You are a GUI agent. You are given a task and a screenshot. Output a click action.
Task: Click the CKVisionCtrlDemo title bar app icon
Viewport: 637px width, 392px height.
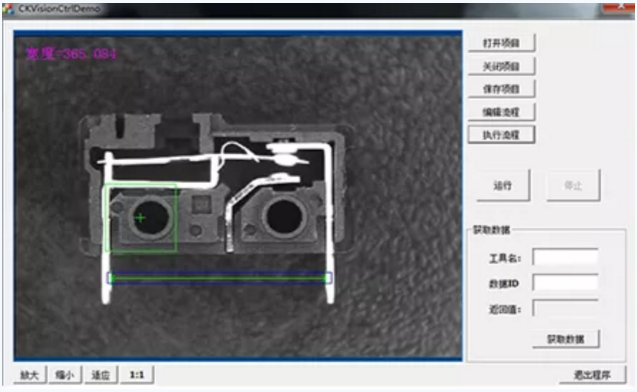8,9
